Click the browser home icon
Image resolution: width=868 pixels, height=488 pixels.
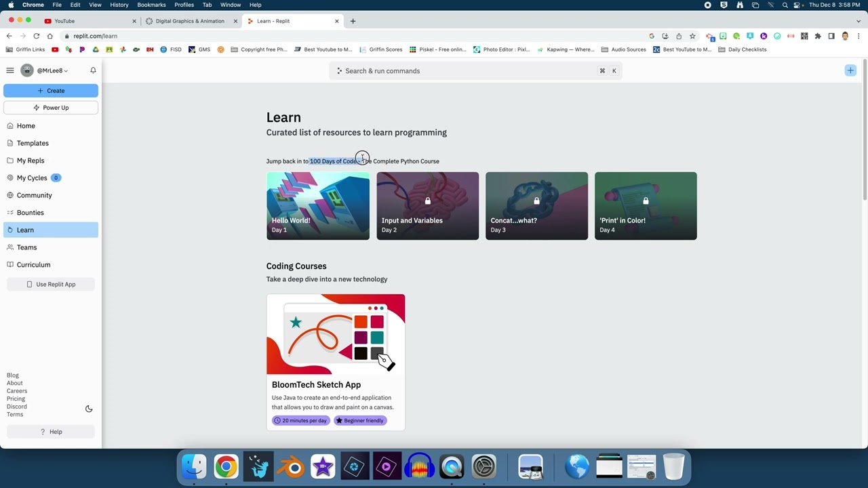[50, 36]
